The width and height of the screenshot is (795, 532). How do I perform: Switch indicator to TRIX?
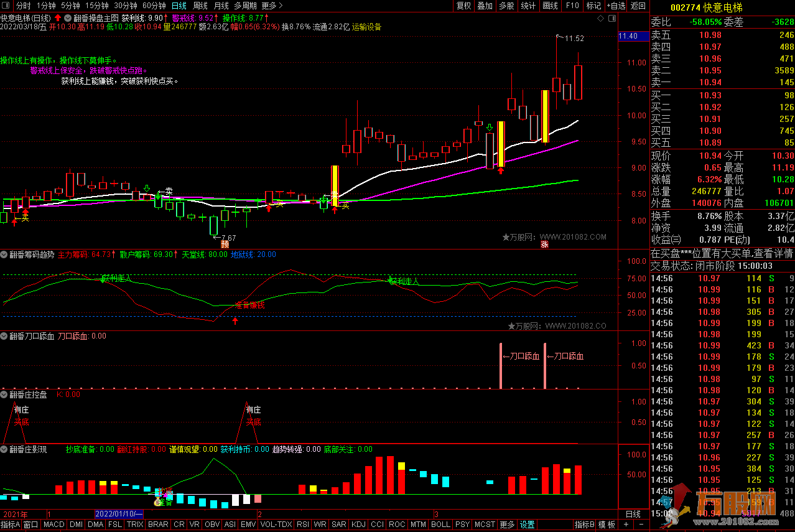[135, 525]
